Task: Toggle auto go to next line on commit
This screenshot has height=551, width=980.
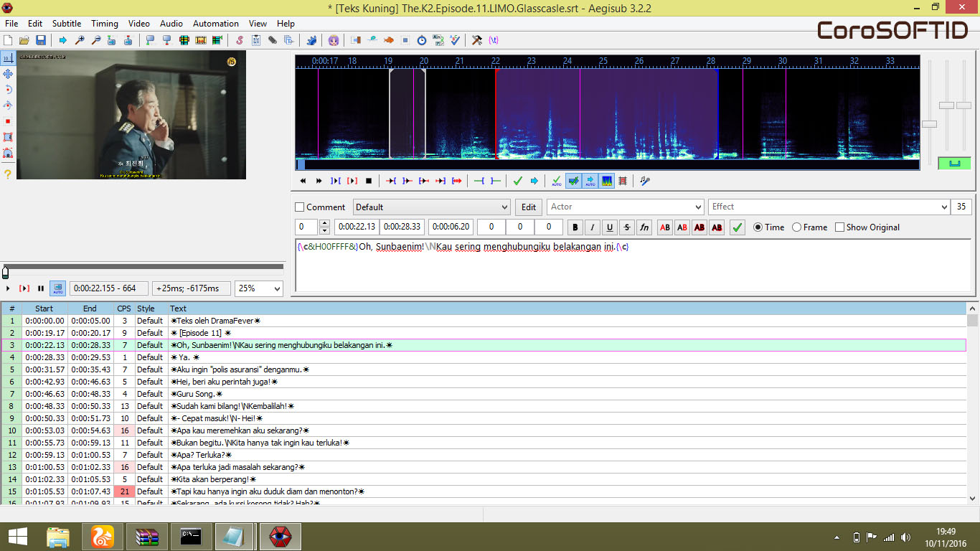Action: click(573, 181)
